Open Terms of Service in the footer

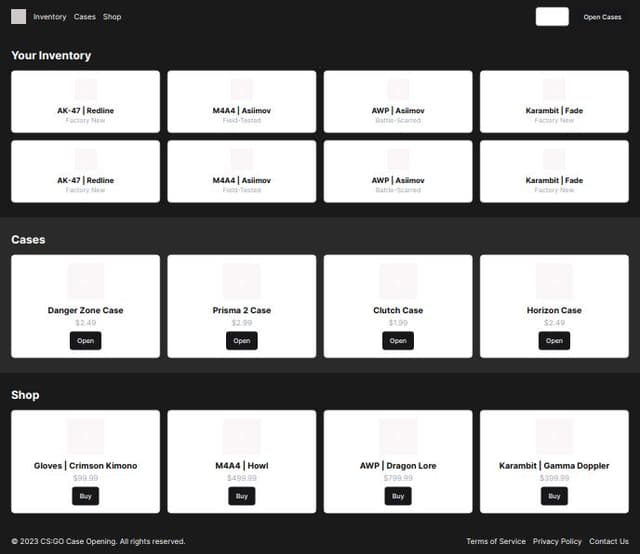[x=496, y=541]
